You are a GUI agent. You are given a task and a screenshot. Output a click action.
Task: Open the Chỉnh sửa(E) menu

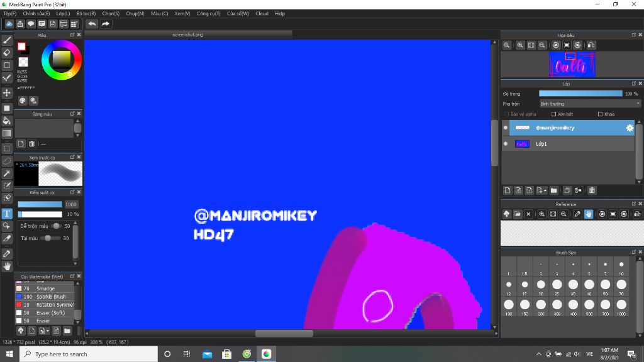(36, 14)
